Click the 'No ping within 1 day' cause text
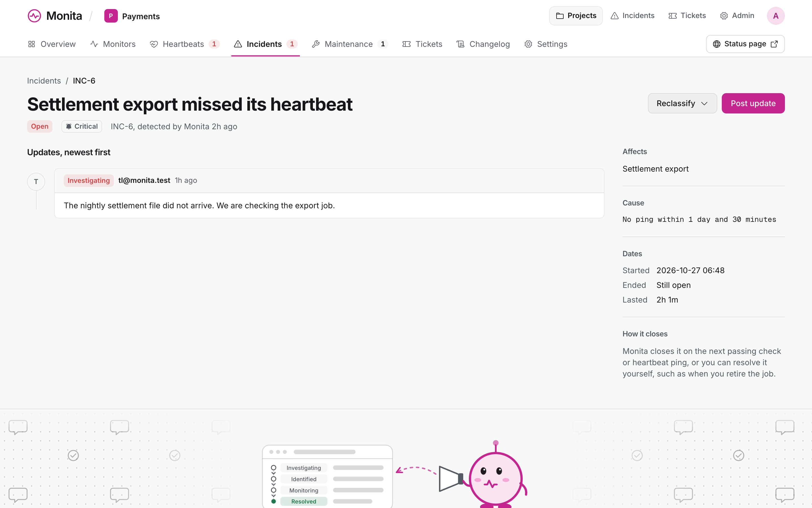The width and height of the screenshot is (812, 508). [x=699, y=219]
